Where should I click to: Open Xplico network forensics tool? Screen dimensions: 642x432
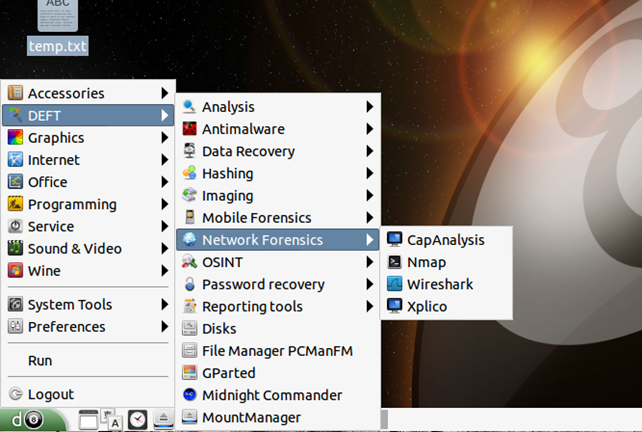[427, 306]
